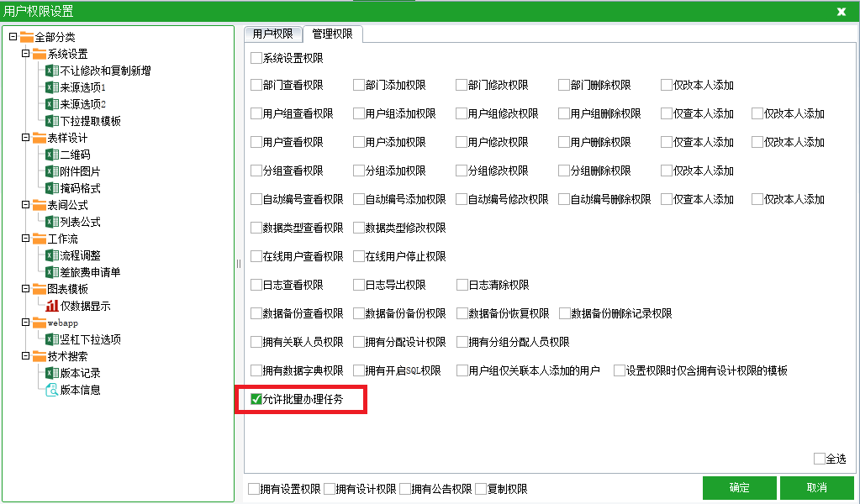Click the Excel icon beside 来源选项1

click(52, 87)
